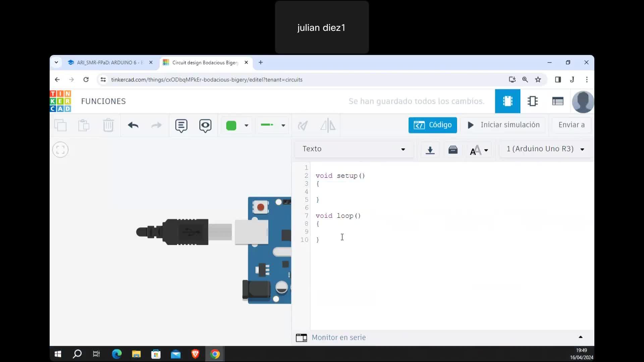This screenshot has width=644, height=362.
Task: Open the notes tool icon
Action: (x=181, y=126)
